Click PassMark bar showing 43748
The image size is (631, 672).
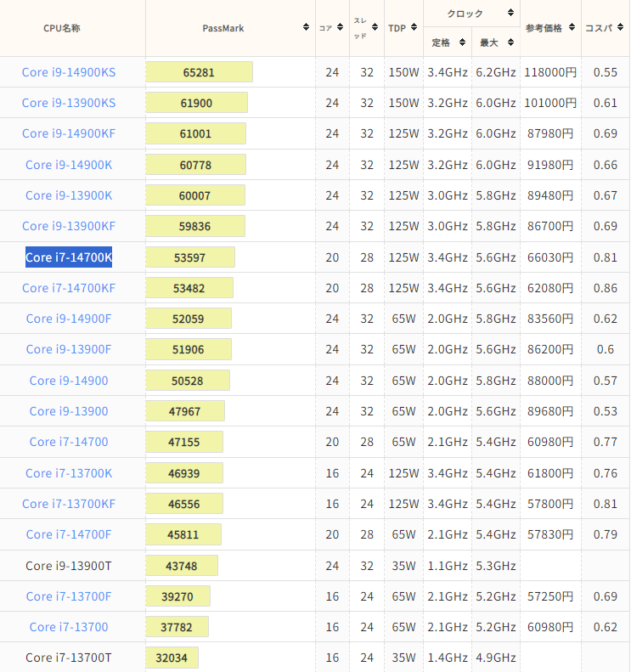coord(182,566)
